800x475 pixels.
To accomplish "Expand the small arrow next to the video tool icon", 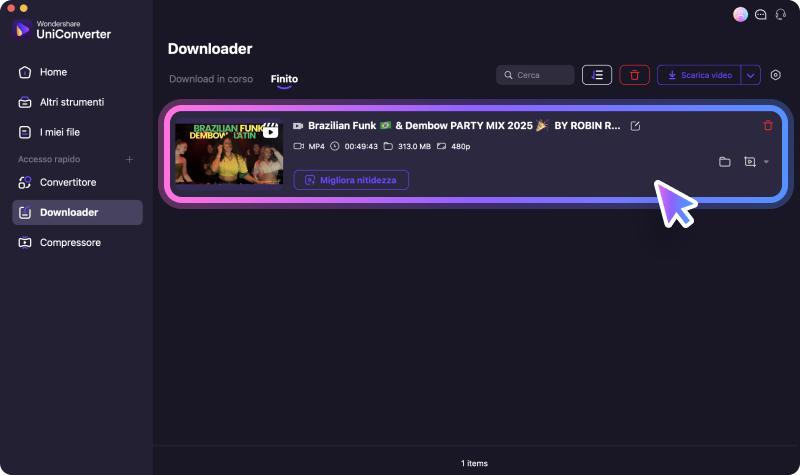I will (x=766, y=162).
